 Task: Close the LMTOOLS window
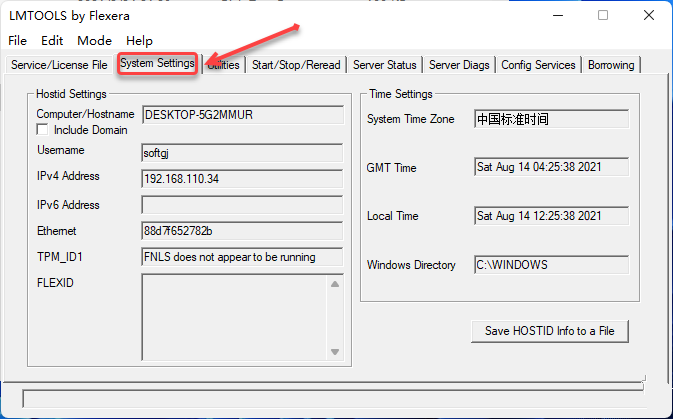pyautogui.click(x=649, y=15)
